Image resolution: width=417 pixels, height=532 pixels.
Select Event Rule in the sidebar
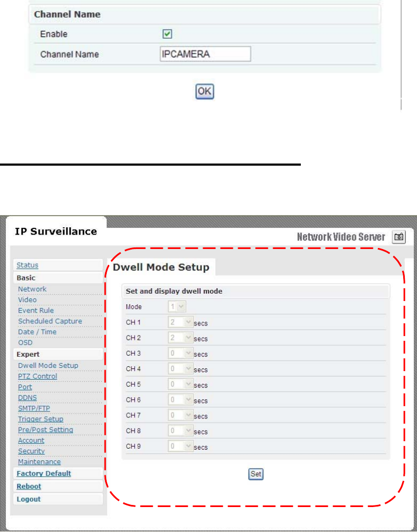click(36, 311)
